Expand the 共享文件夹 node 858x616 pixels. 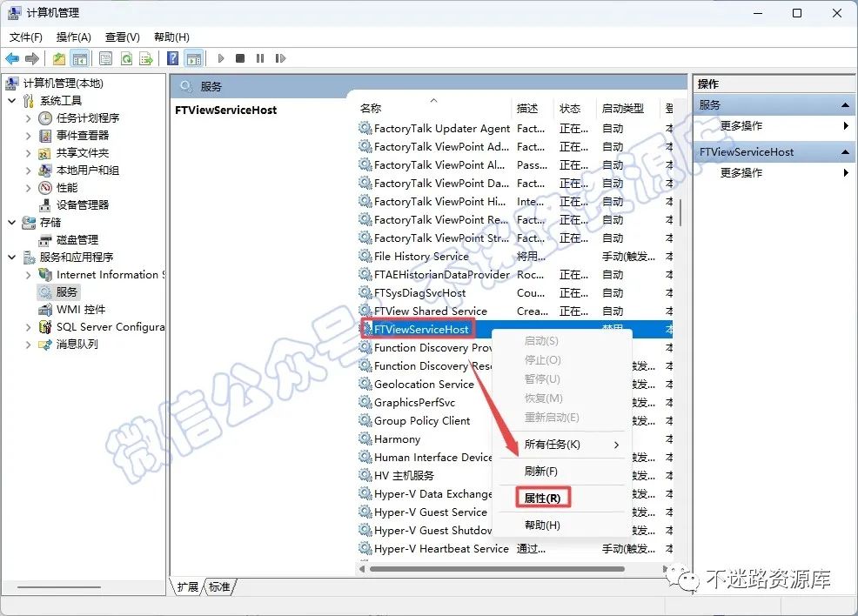(x=29, y=152)
